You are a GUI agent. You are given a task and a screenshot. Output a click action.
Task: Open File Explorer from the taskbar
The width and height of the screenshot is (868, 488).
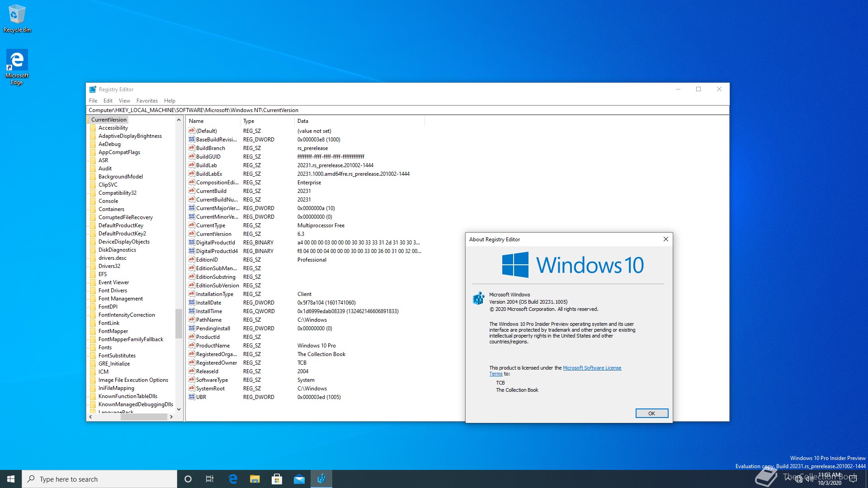click(x=255, y=479)
